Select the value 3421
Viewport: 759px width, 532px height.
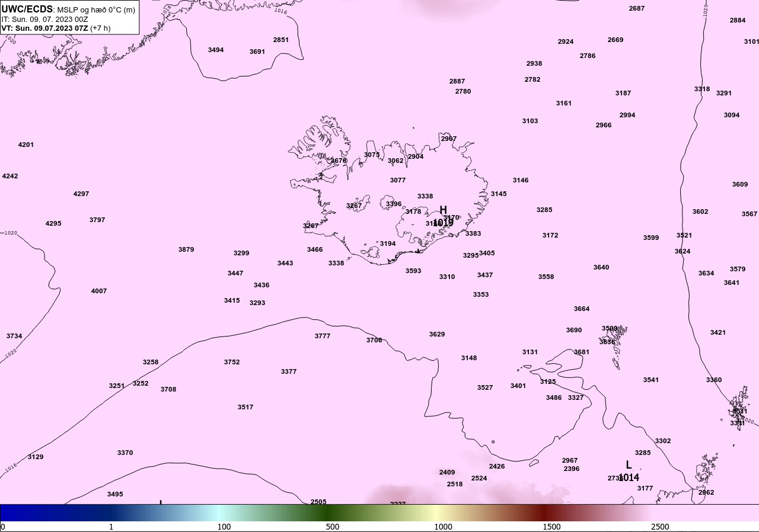coord(718,332)
